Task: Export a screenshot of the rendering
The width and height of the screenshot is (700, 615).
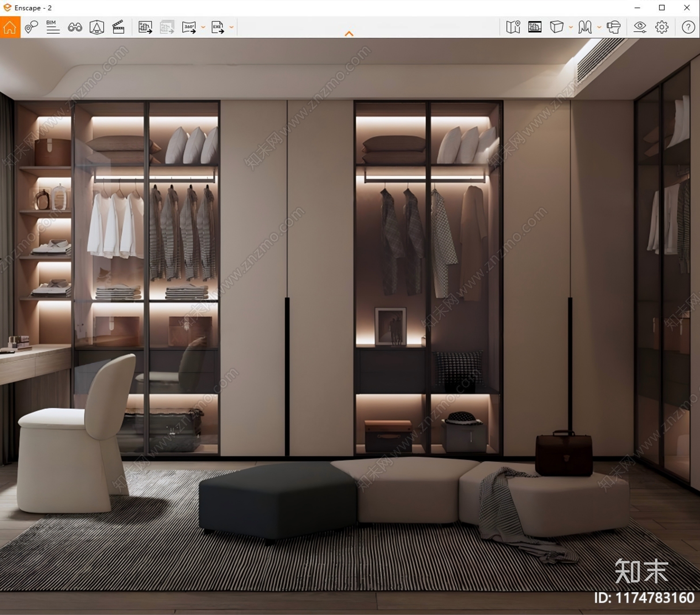Action: pyautogui.click(x=145, y=27)
